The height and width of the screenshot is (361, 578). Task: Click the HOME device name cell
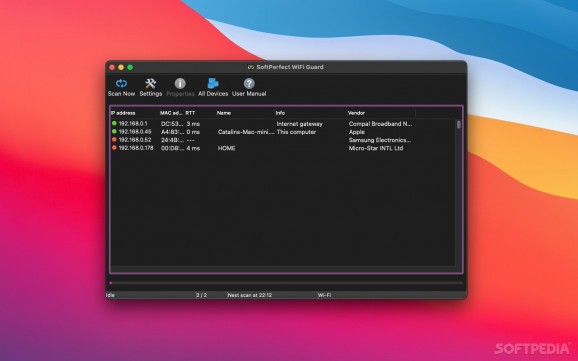[x=226, y=148]
